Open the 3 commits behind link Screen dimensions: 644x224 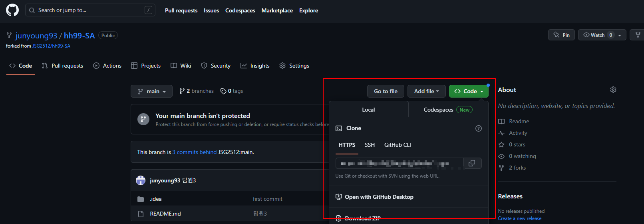195,152
